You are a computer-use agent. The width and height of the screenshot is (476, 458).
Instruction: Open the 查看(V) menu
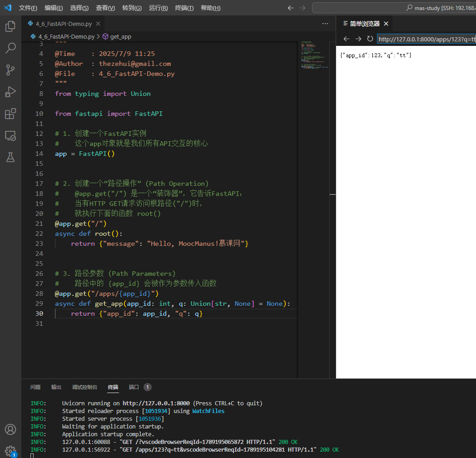pos(105,8)
